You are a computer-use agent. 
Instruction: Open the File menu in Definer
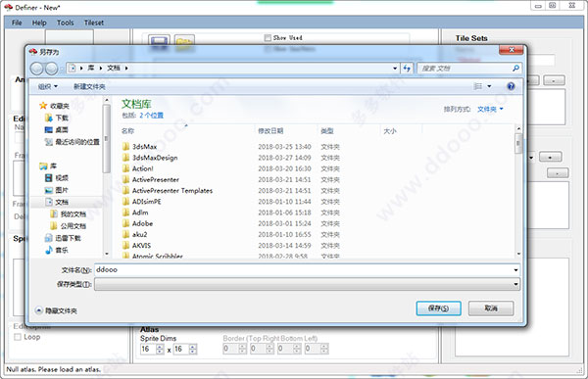pyautogui.click(x=17, y=23)
